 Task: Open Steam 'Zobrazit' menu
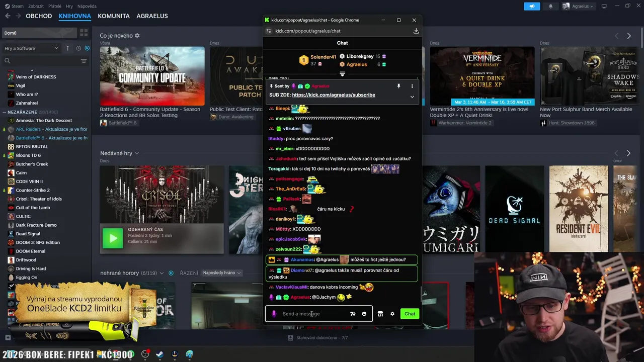[36, 6]
